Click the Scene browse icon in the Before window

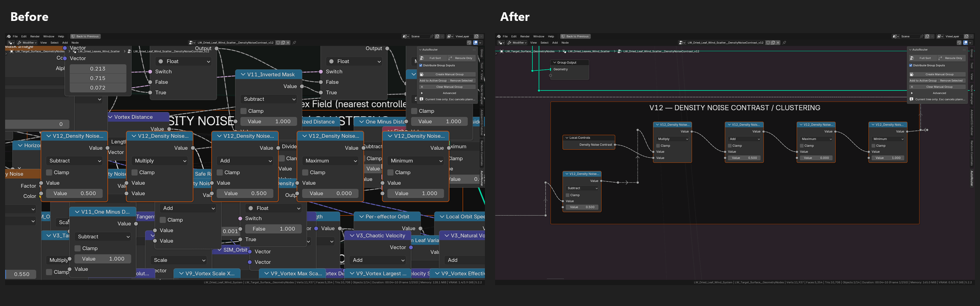(x=406, y=36)
